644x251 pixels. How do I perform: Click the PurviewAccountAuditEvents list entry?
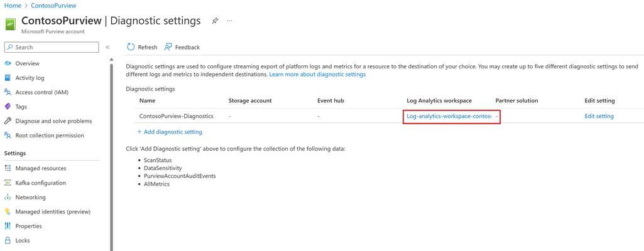180,176
